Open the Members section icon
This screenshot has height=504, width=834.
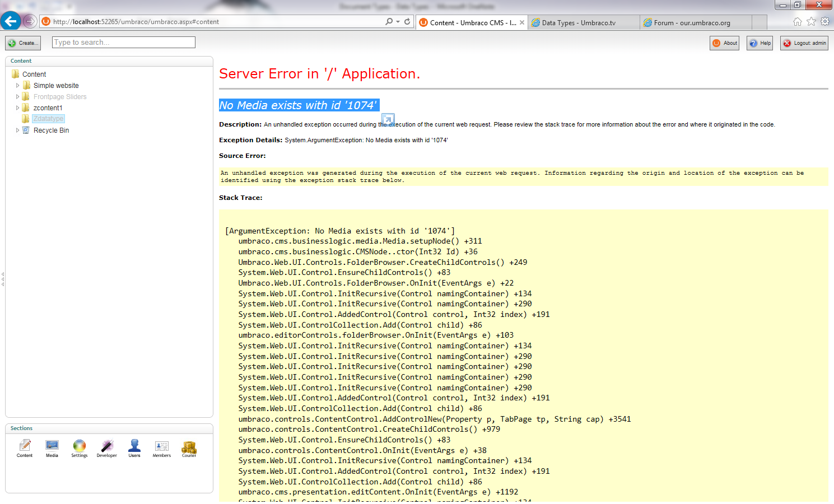point(162,446)
